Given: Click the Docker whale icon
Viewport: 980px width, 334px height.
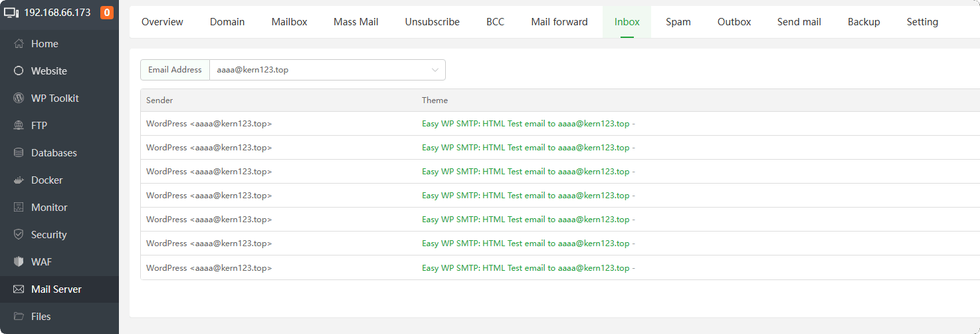Looking at the screenshot, I should point(19,180).
